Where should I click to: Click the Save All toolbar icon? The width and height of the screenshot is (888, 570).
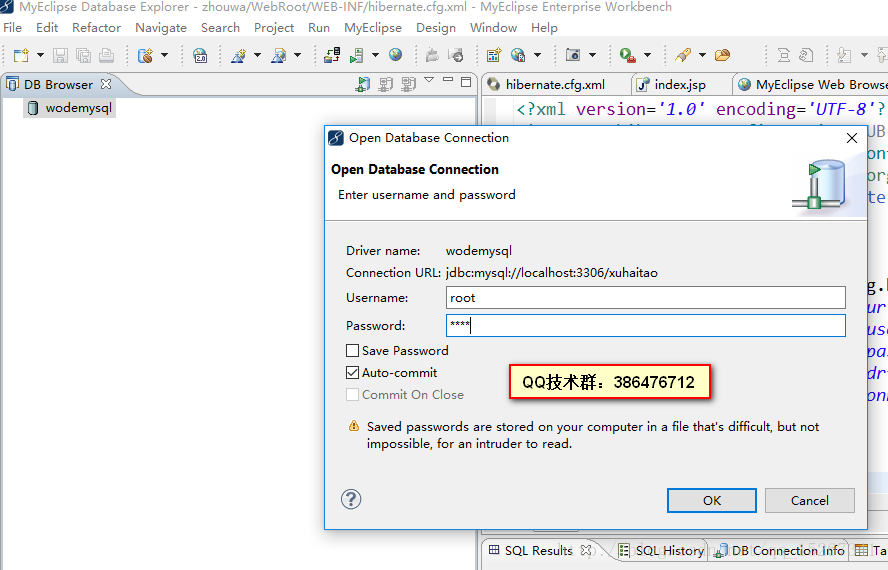tap(83, 55)
